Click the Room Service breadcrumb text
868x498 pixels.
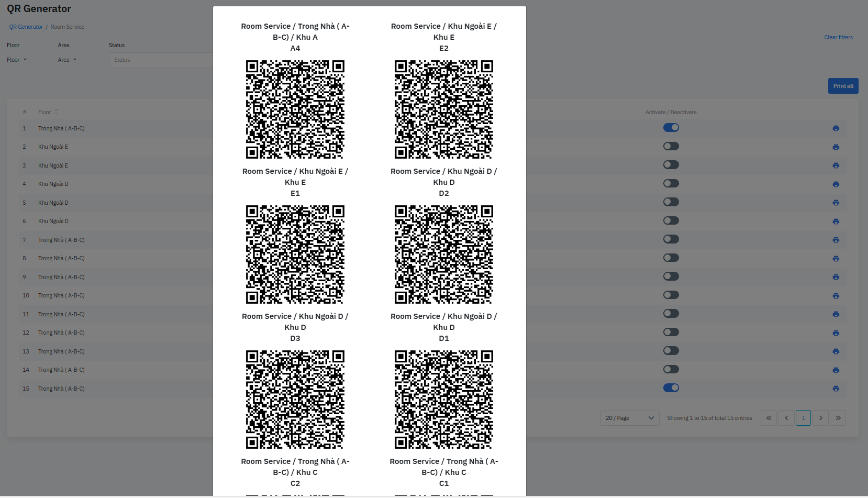67,27
